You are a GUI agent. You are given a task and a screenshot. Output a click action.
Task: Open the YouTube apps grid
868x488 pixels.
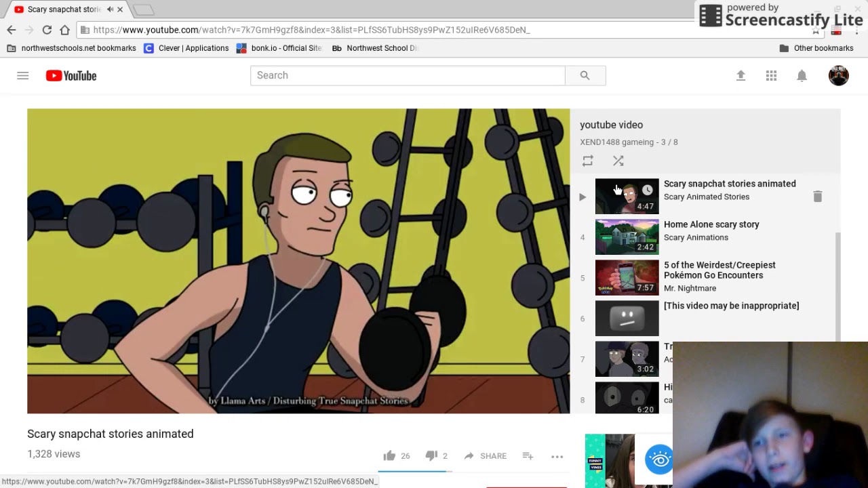point(771,76)
